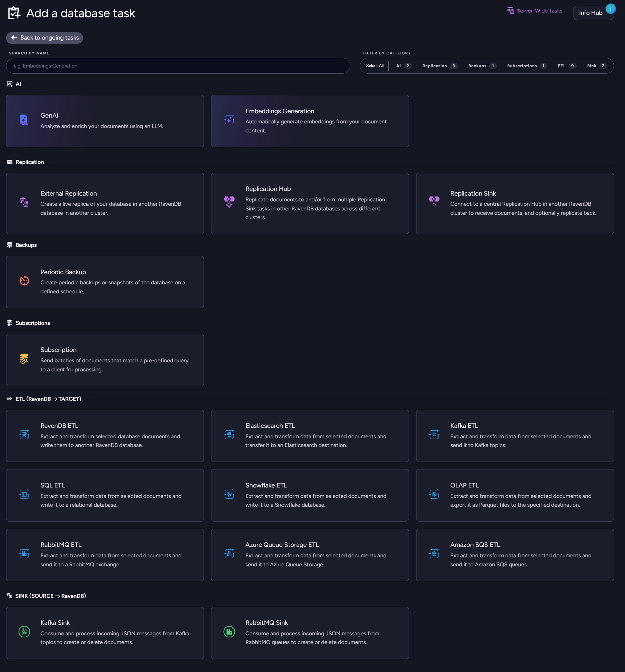Pick Azure Queue Storage ETL title
The height and width of the screenshot is (672, 625).
pos(282,545)
